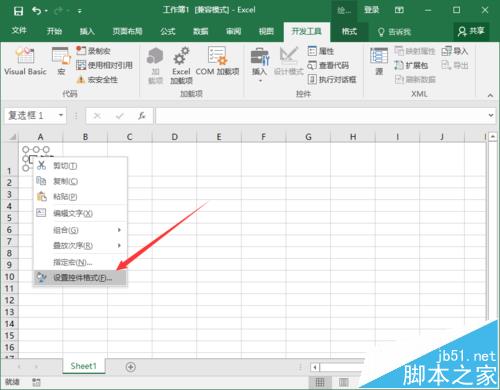This screenshot has width=500, height=390.
Task: Undo the last action
Action: [x=36, y=11]
